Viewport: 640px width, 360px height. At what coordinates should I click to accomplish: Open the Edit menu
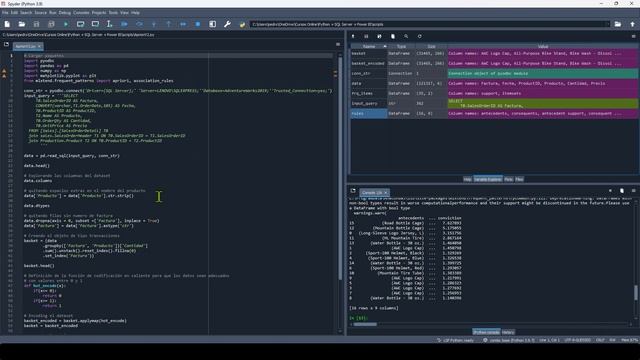14,13
